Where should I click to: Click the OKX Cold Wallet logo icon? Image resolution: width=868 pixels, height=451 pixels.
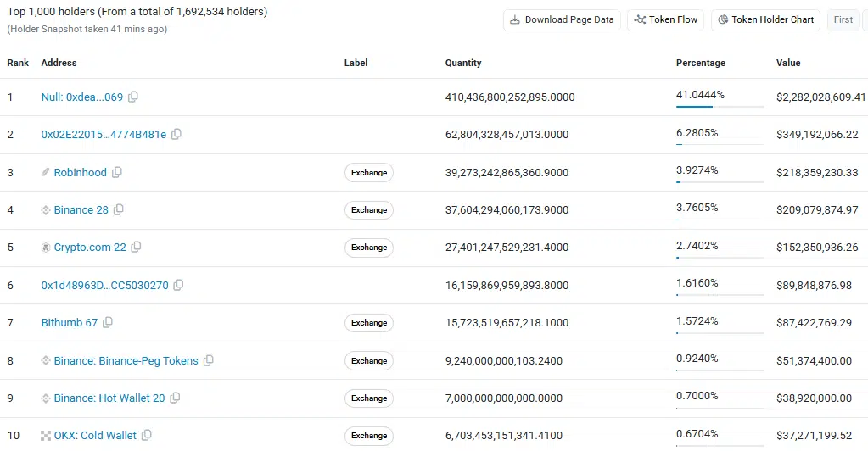pyautogui.click(x=45, y=436)
